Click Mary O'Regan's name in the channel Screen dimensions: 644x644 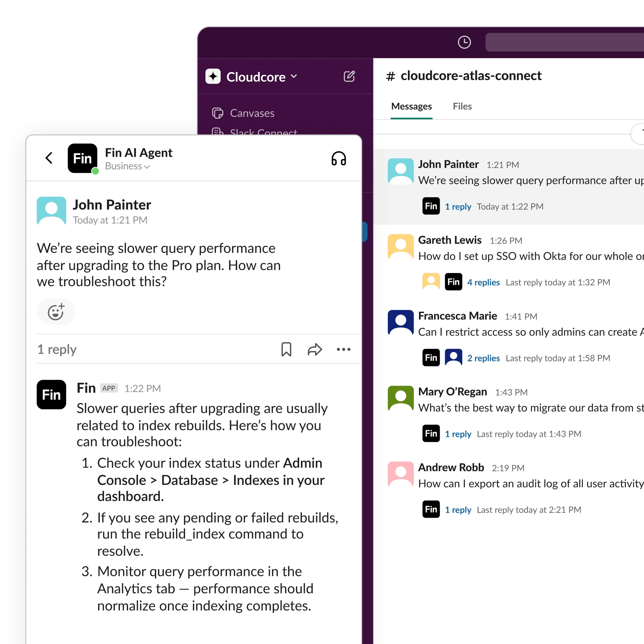pos(453,392)
